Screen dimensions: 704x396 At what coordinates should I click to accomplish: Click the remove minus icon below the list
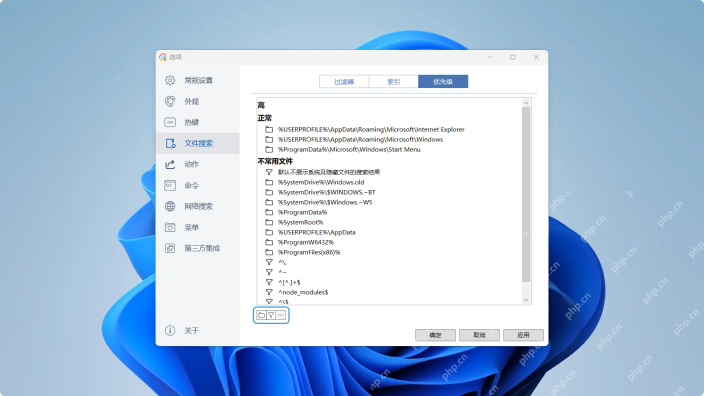click(281, 315)
